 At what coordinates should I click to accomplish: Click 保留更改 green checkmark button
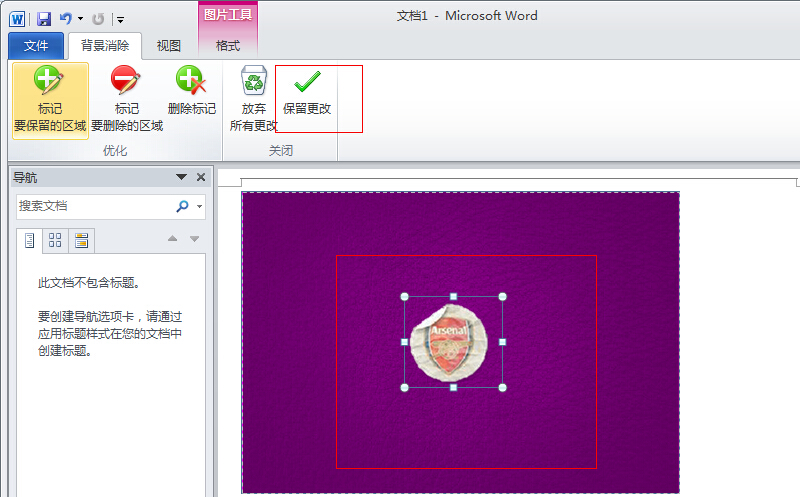(307, 94)
